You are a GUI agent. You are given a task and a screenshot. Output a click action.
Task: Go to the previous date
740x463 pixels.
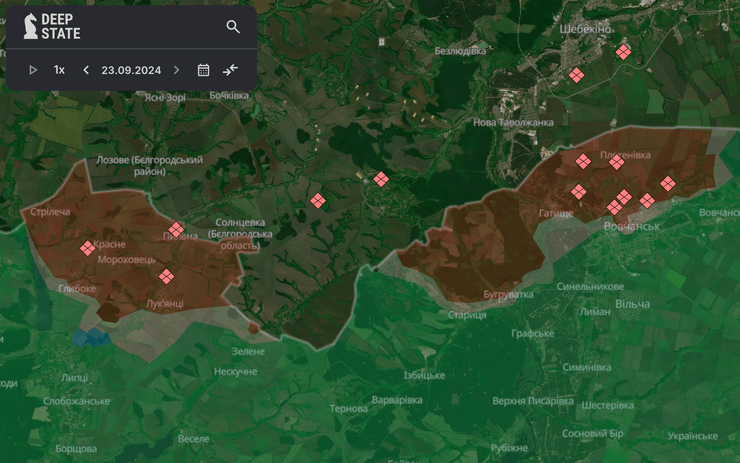tap(86, 70)
